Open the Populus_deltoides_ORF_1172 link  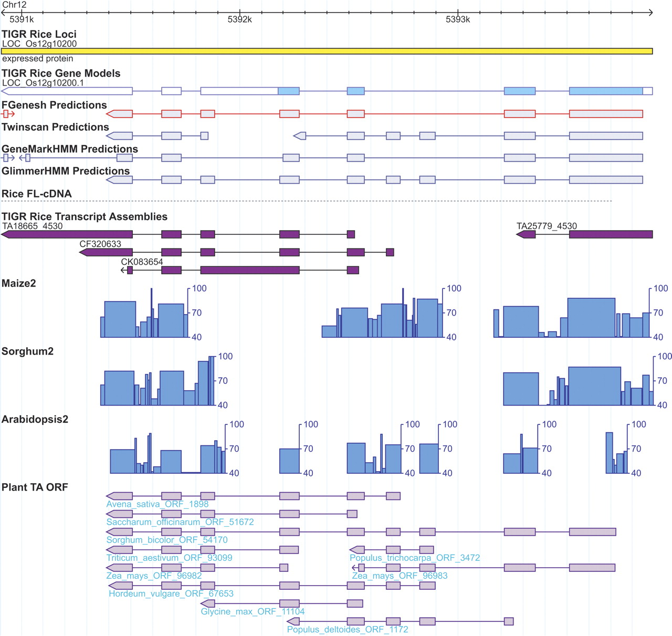tap(348, 629)
